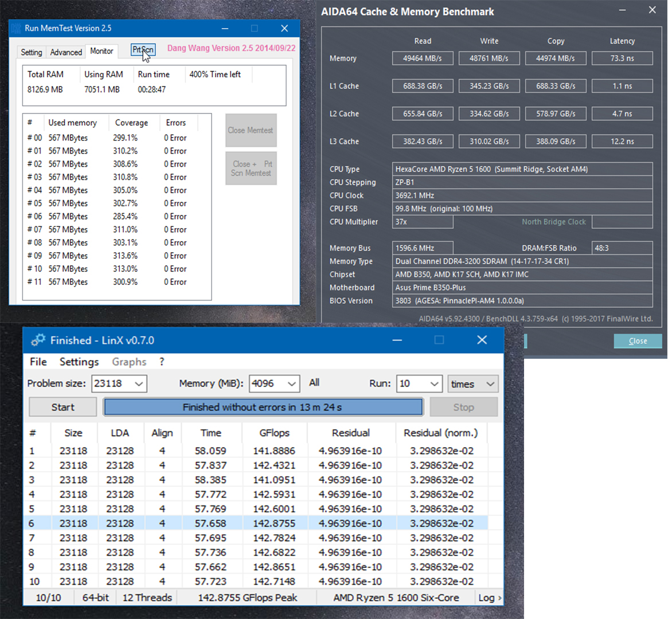Screen dimensions: 672x619
Task: Click the Start button in LinX
Action: (x=62, y=407)
